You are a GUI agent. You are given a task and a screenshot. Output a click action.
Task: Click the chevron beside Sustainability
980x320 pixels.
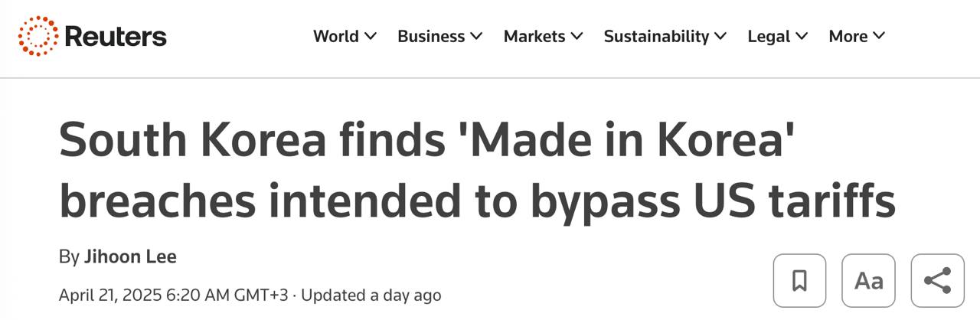[720, 36]
